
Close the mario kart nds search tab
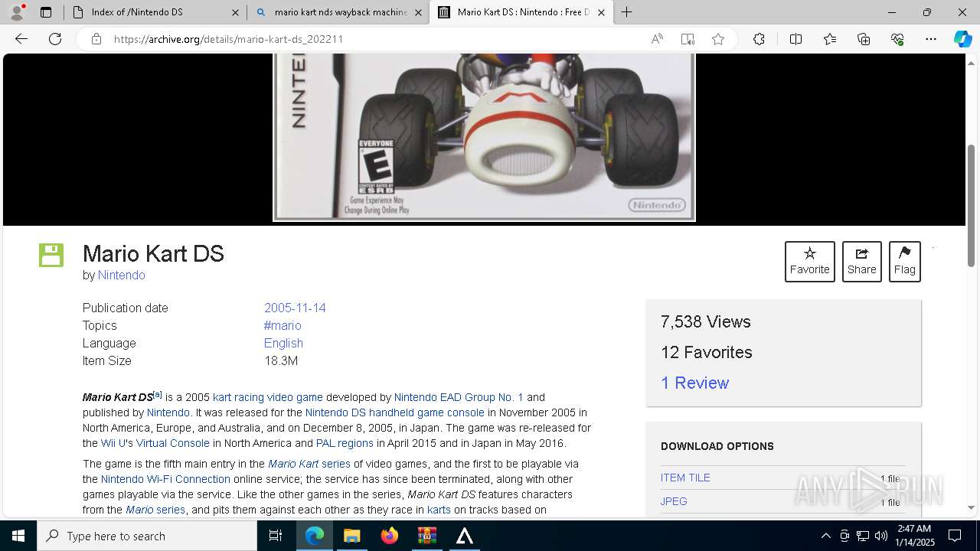click(x=418, y=12)
